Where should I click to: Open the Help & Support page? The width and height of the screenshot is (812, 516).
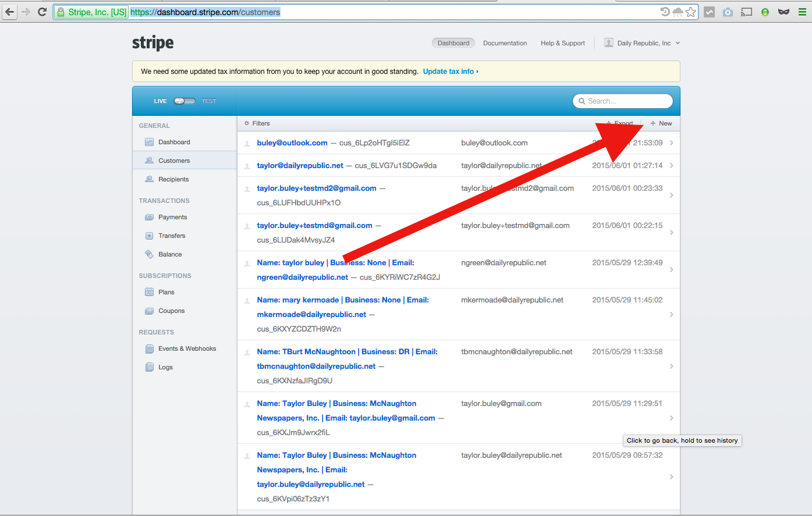pyautogui.click(x=562, y=43)
